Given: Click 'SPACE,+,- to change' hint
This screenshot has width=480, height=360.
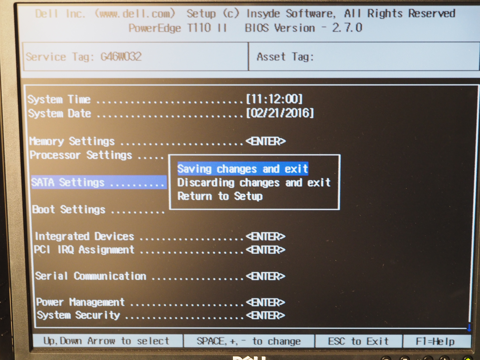Looking at the screenshot, I should tap(249, 341).
